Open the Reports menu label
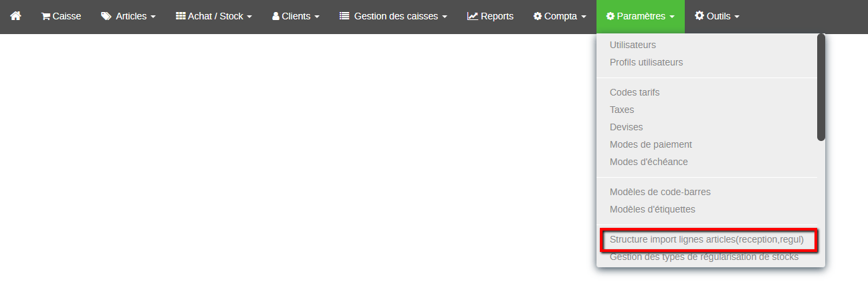Screen dimensions: 868x286 (497, 16)
